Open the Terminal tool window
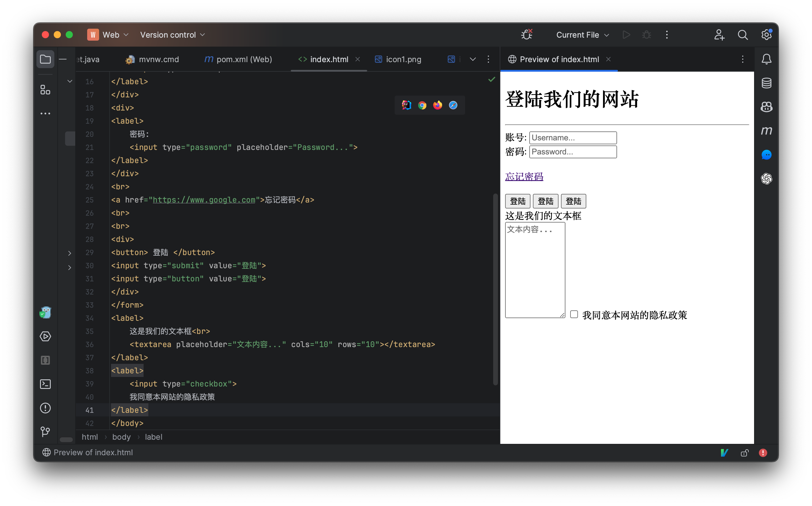Screen dimensions: 812x506 click(45, 384)
